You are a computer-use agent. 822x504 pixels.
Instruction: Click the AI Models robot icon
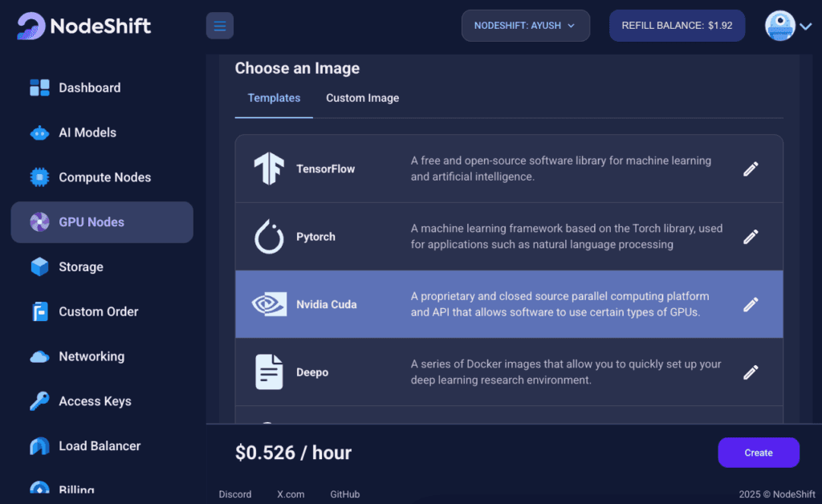click(x=39, y=132)
